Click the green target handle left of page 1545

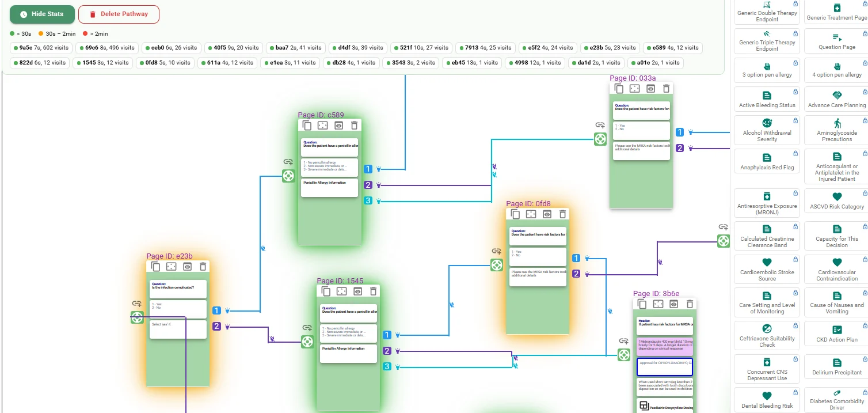tap(307, 342)
